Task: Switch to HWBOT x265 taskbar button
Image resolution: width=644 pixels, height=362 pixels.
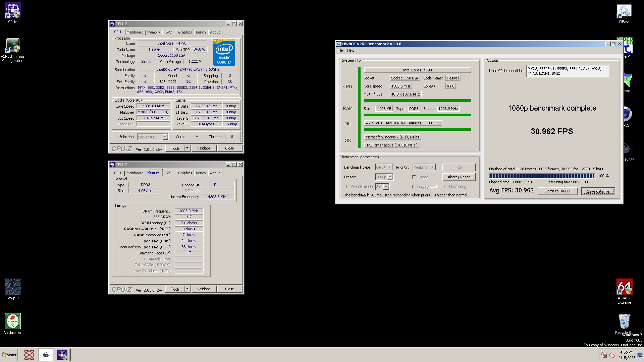Action: 46,355
